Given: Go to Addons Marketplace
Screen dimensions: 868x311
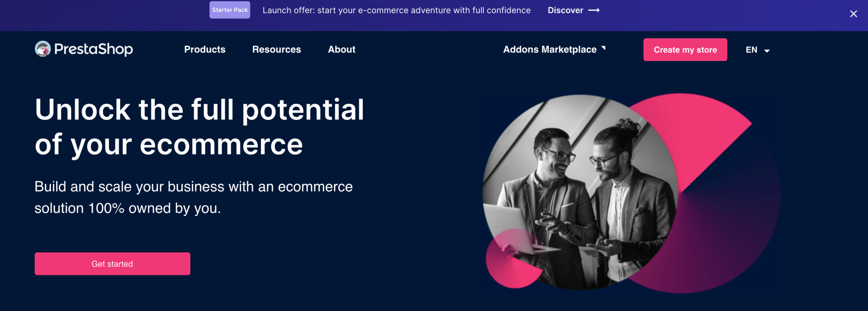Looking at the screenshot, I should [x=550, y=50].
